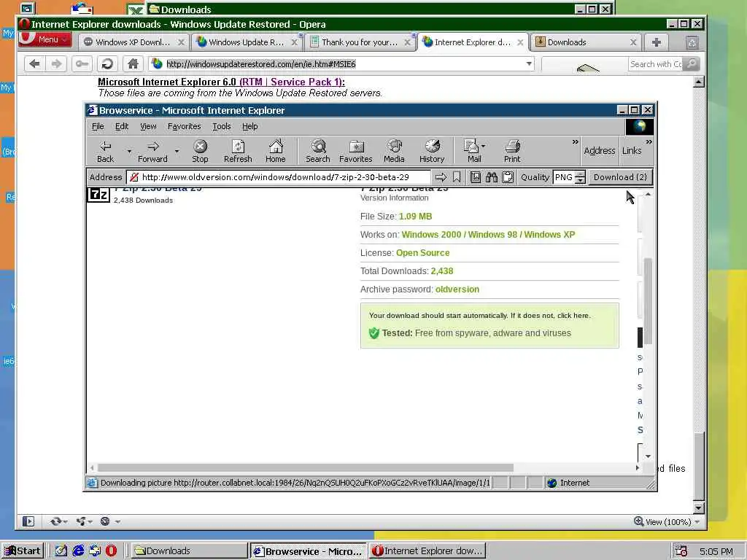Click the Download (2) button
Viewport: 747px width, 560px height.
click(x=620, y=177)
